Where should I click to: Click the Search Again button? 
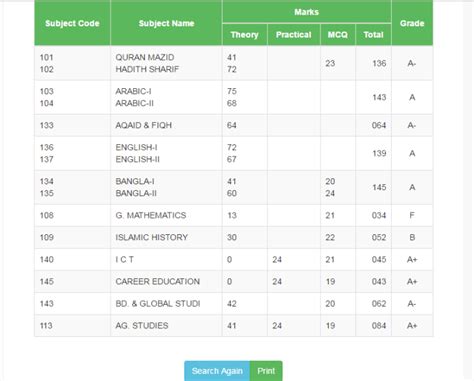217,371
